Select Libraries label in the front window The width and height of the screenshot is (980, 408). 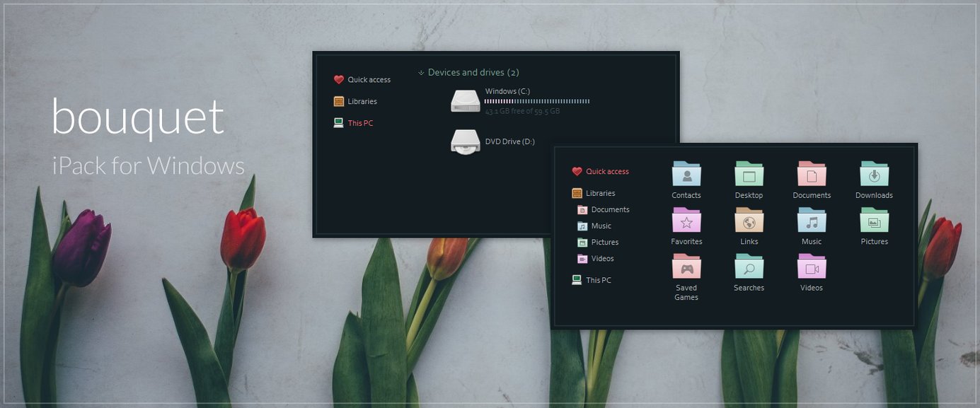600,194
